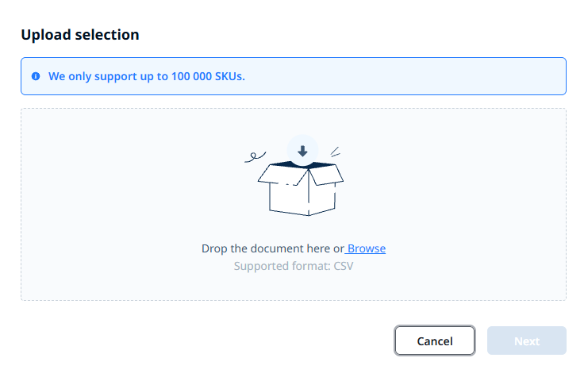Click the spark lines right of box
Viewport: 588px width, 377px height.
pos(335,152)
